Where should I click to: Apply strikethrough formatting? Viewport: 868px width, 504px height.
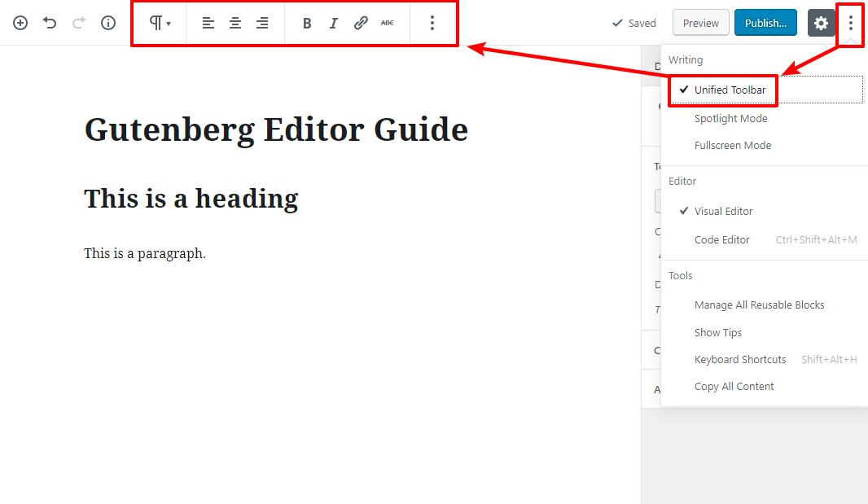388,23
